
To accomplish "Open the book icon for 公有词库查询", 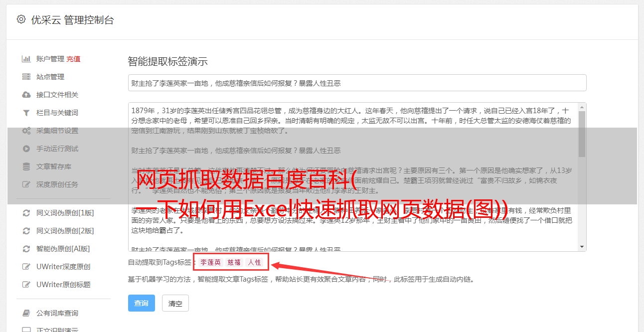I will 26,313.
